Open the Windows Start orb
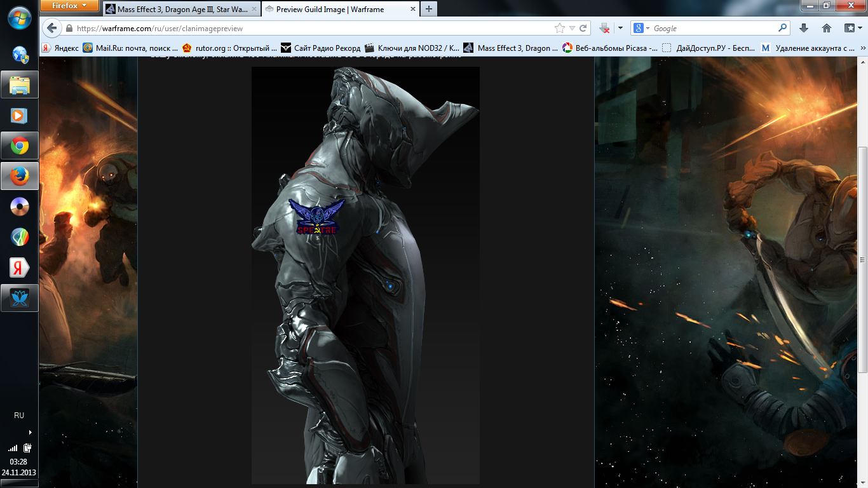 pyautogui.click(x=19, y=17)
